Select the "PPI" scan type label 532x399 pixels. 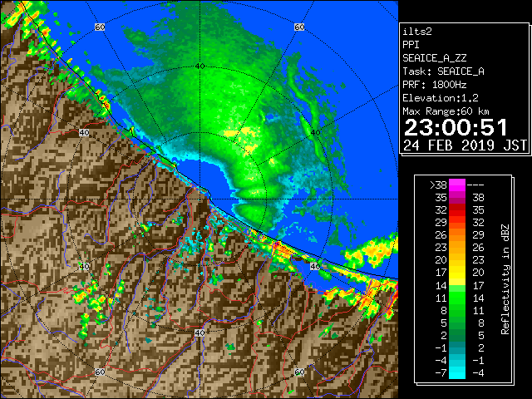[x=411, y=45]
